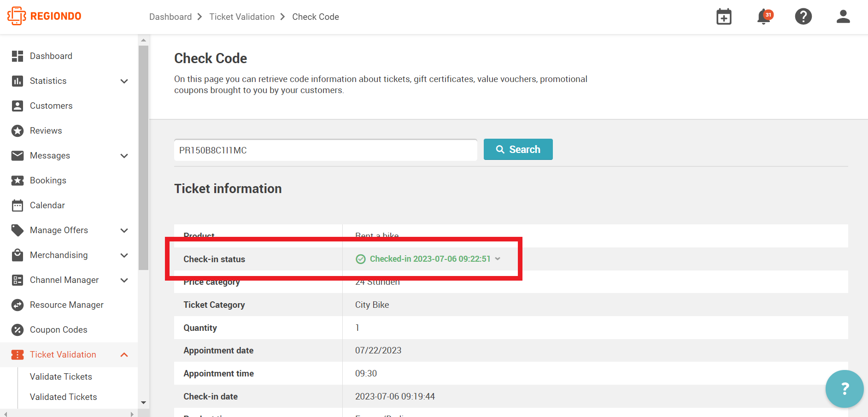Open the check-in status dropdown arrow
868x417 pixels.
498,259
